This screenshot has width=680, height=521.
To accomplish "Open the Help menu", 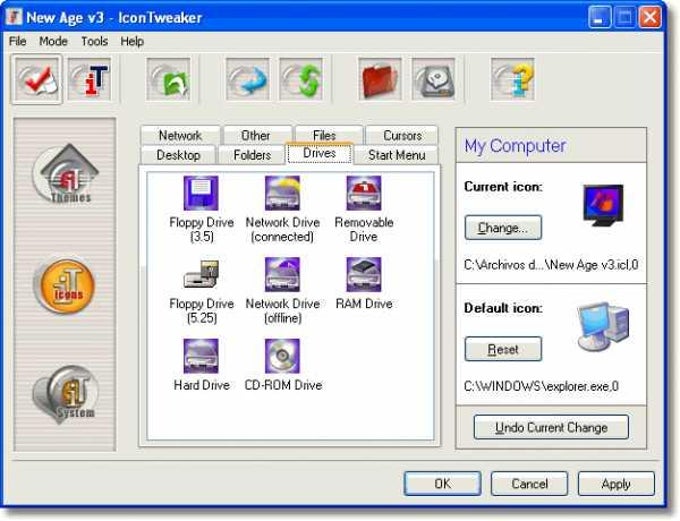I will pos(132,41).
